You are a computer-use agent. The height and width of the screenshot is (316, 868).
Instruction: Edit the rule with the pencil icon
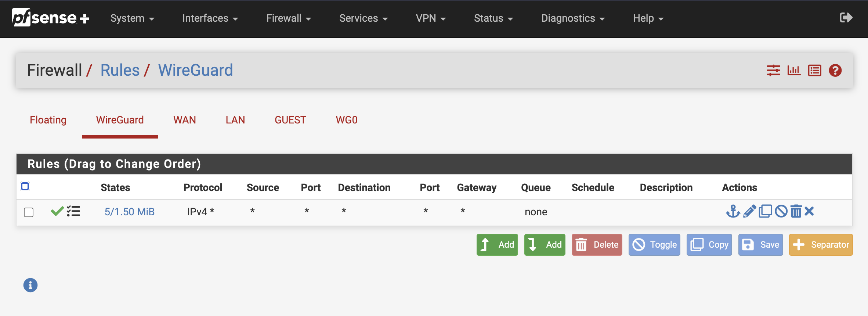[x=749, y=211]
